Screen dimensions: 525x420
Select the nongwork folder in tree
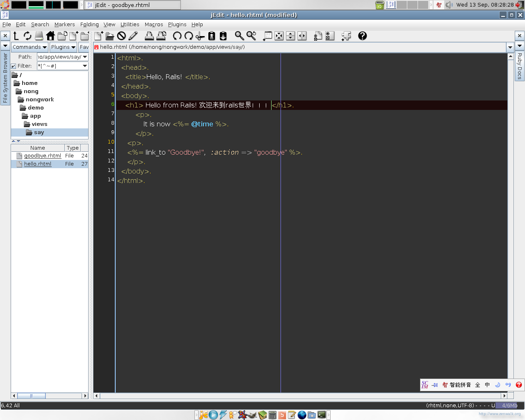(40, 100)
